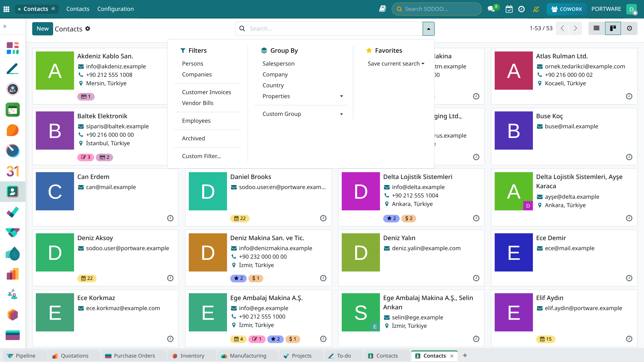
Task: Toggle the Employees filter
Action: point(196,121)
